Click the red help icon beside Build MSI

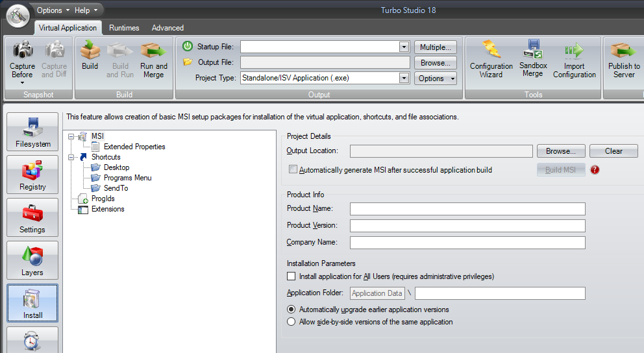coord(595,170)
